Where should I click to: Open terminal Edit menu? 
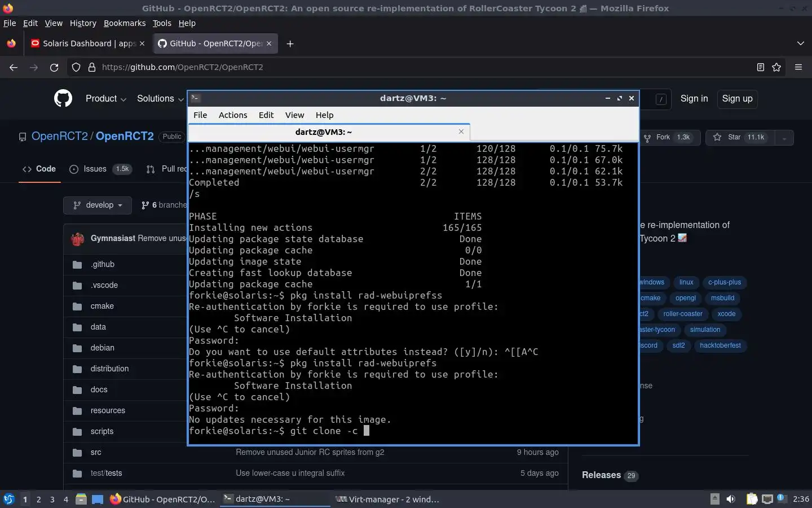266,115
